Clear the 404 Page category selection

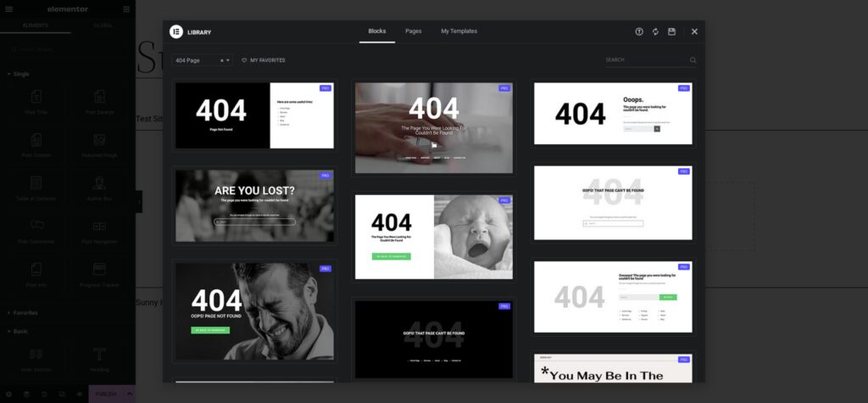tap(222, 60)
